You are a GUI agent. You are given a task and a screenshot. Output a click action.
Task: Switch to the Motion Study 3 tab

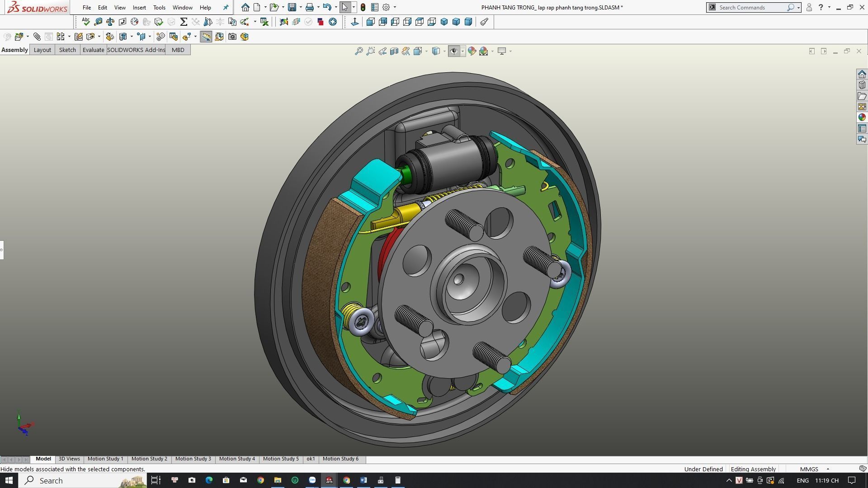pyautogui.click(x=193, y=459)
